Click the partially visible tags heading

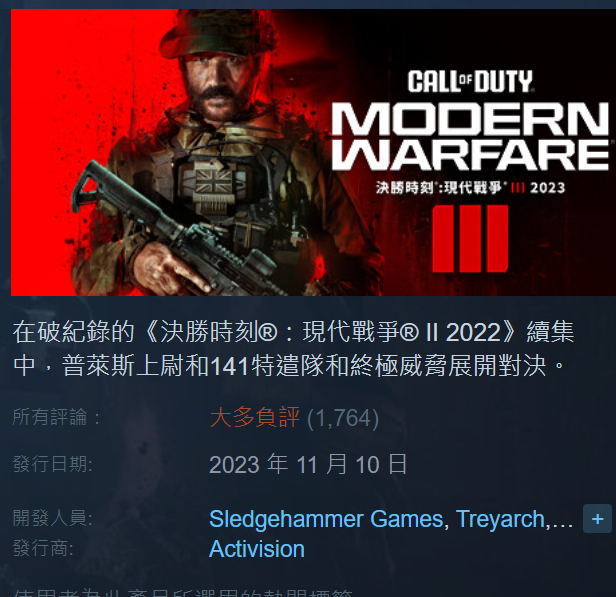tap(183, 593)
